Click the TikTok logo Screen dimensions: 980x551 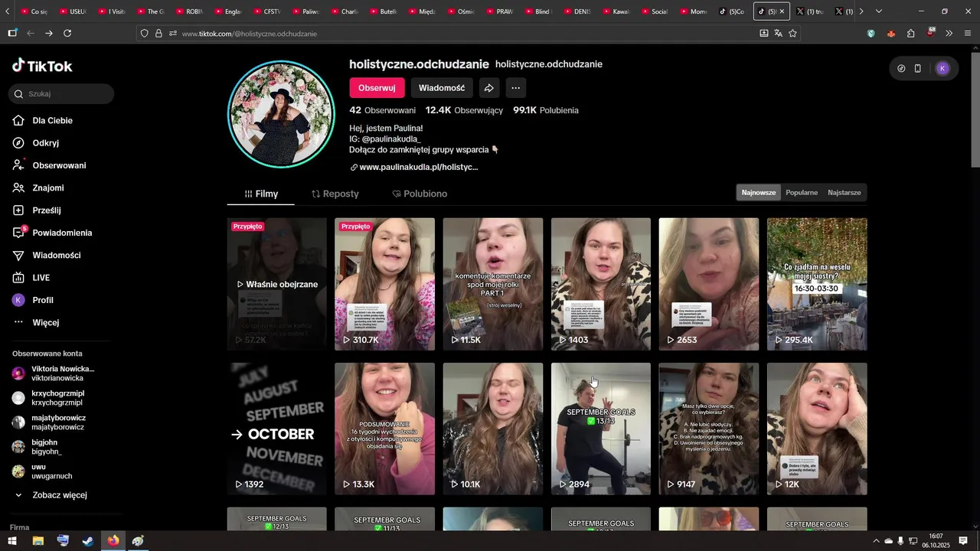click(42, 66)
